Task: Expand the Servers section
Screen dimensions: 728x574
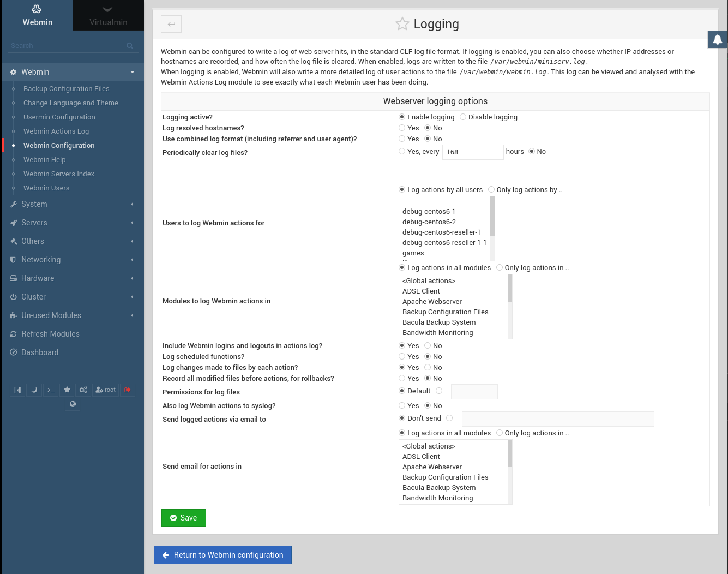Action: tap(34, 223)
